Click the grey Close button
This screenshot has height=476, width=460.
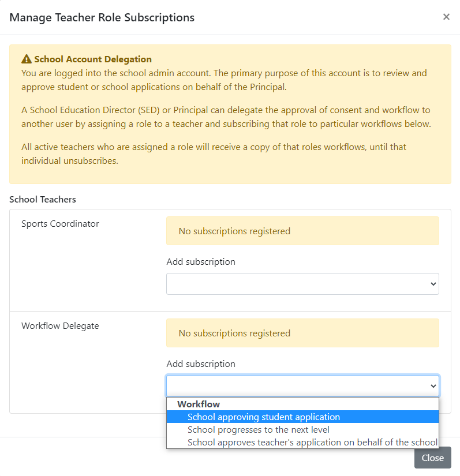click(x=433, y=458)
